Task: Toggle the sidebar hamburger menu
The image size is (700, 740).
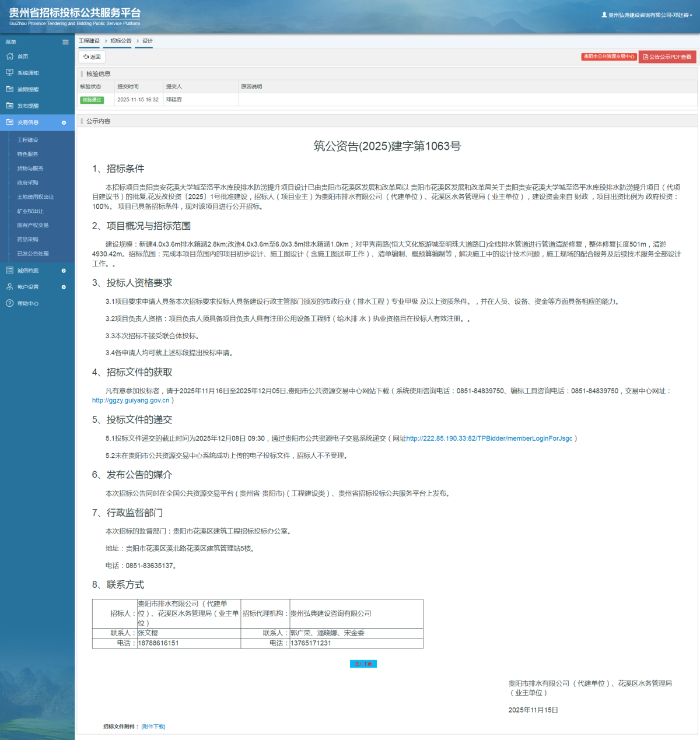Action: [65, 41]
